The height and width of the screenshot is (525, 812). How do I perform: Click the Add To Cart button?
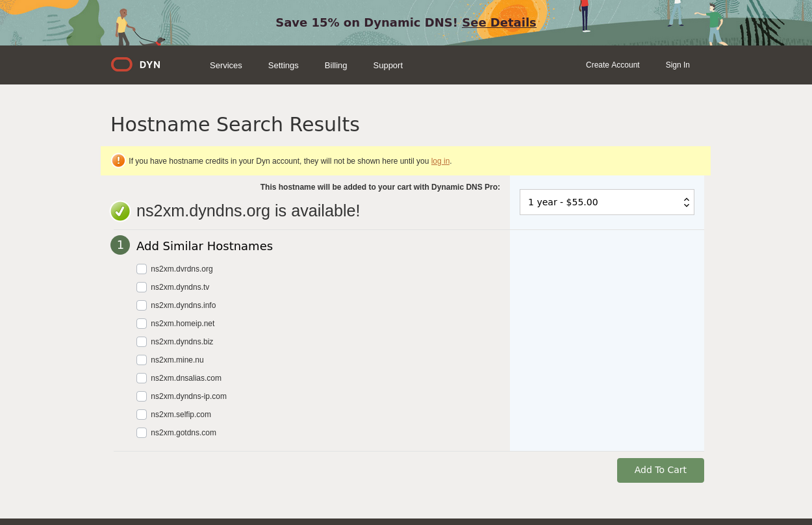[x=661, y=470]
